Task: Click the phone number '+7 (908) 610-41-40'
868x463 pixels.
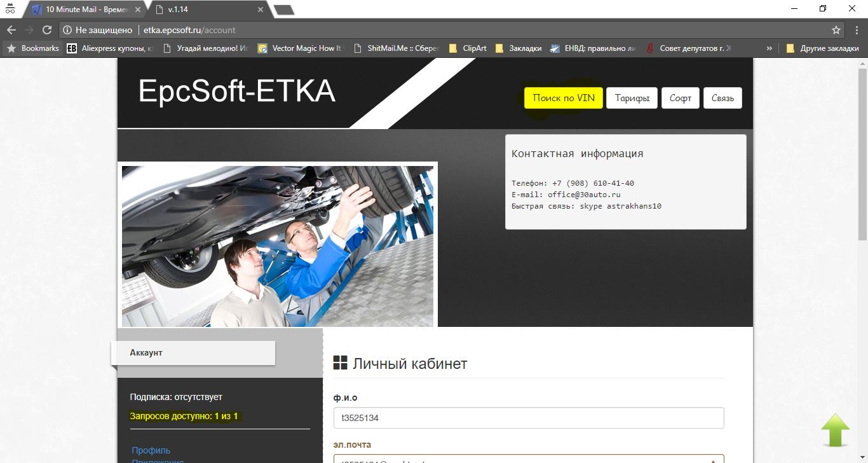Action: click(593, 183)
